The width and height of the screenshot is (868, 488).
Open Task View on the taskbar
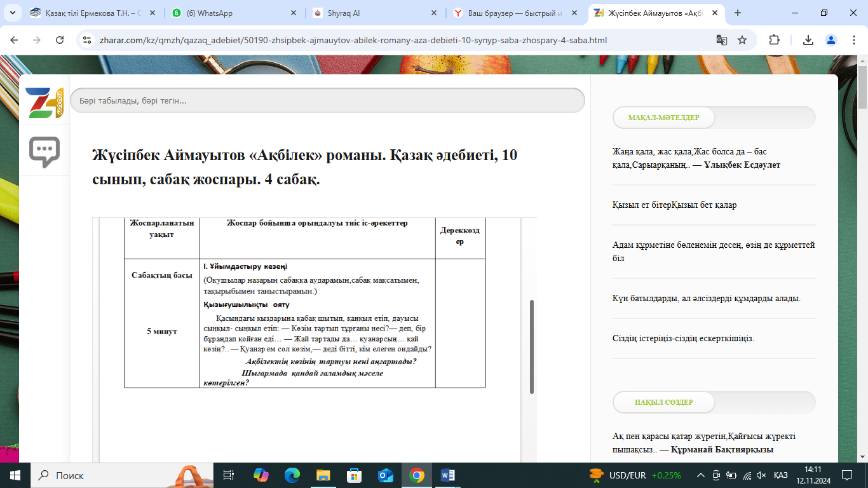point(229,475)
